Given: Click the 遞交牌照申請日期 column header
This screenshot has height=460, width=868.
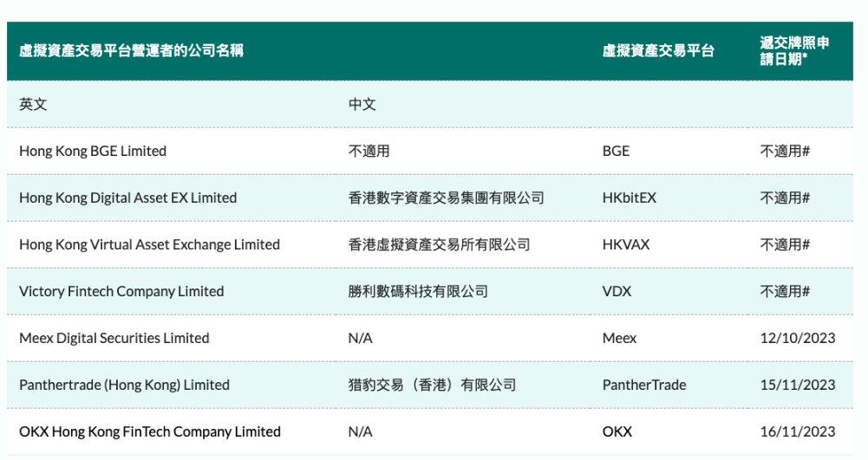Looking at the screenshot, I should click(794, 51).
